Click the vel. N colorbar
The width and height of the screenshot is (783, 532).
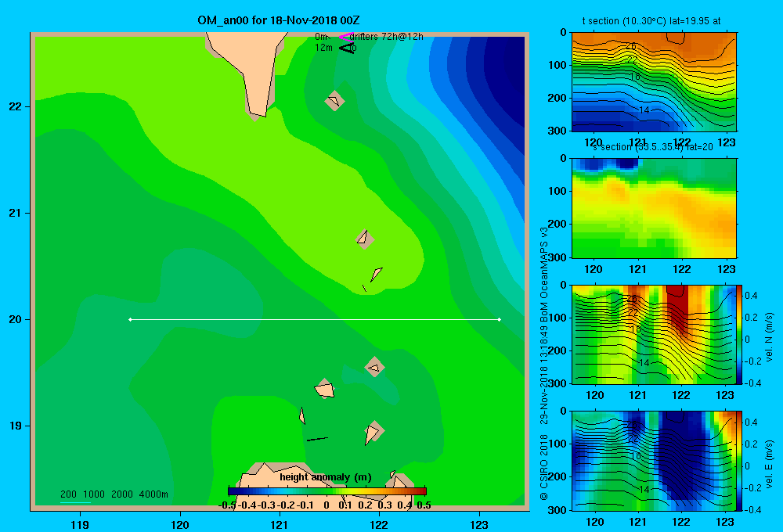[x=739, y=334]
